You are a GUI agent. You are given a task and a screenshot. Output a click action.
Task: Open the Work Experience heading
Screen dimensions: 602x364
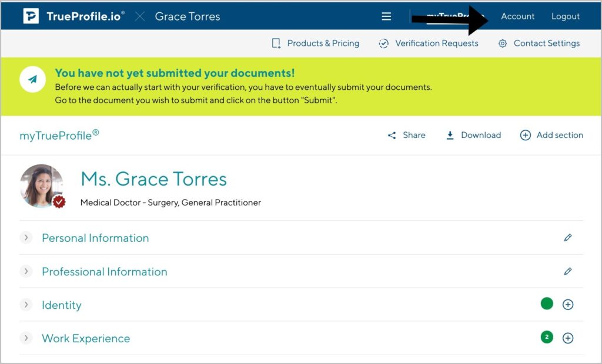86,338
